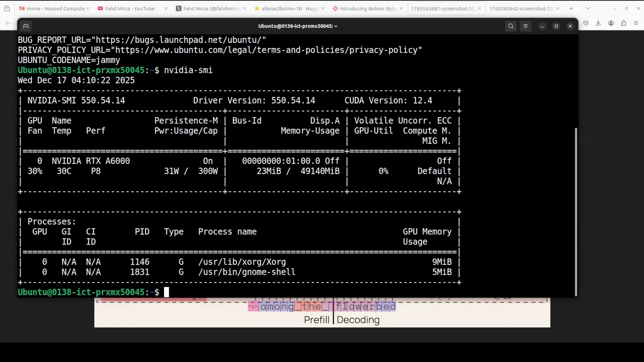Open the Downloads panel icon
The height and width of the screenshot is (362, 644).
tap(598, 23)
